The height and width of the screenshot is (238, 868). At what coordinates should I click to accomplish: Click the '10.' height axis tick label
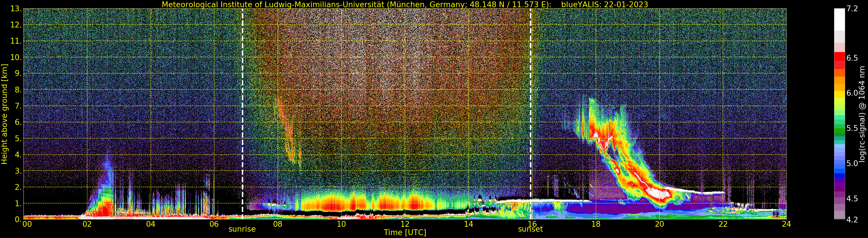point(16,57)
